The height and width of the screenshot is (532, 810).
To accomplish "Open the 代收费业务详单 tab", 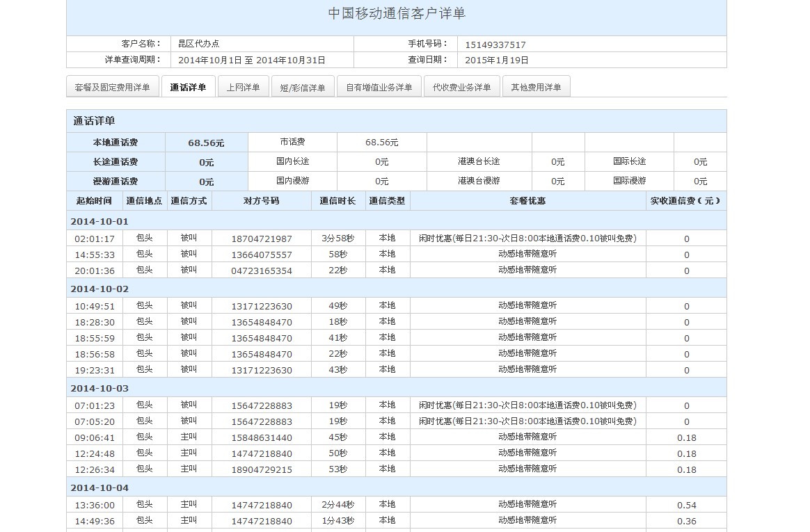I will click(461, 87).
